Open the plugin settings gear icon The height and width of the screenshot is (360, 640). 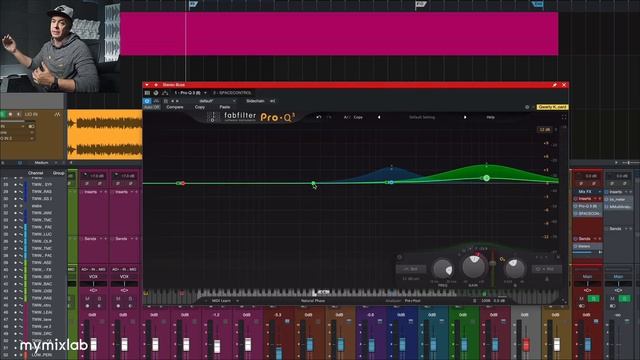click(527, 107)
